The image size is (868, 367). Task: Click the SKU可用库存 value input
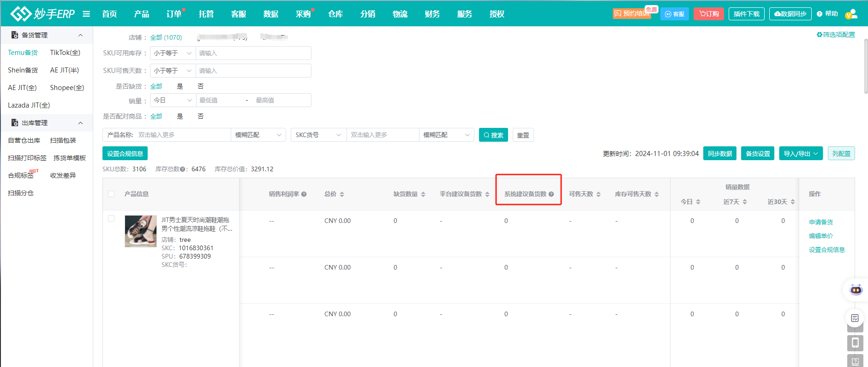point(253,53)
